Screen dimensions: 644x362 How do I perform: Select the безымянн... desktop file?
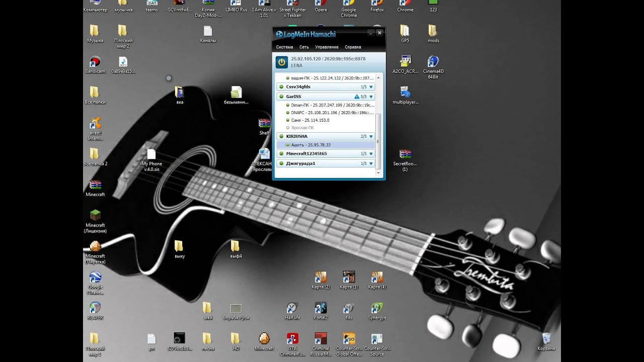click(236, 96)
